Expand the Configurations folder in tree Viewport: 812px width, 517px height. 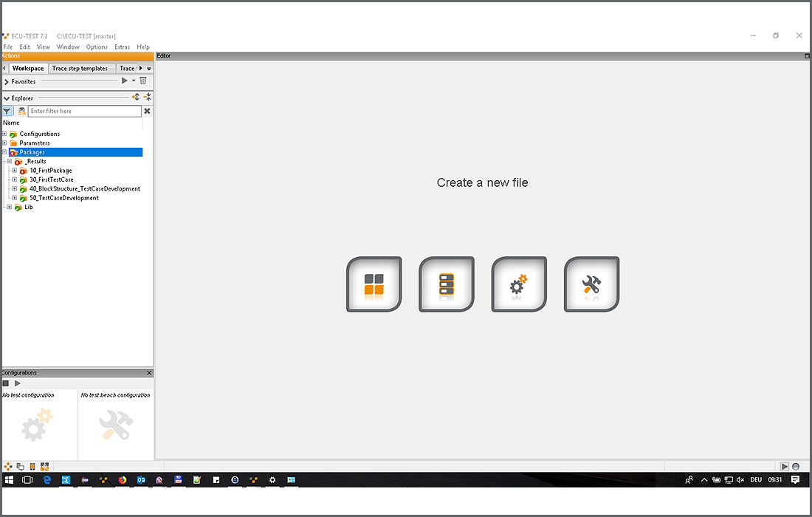[x=4, y=134]
